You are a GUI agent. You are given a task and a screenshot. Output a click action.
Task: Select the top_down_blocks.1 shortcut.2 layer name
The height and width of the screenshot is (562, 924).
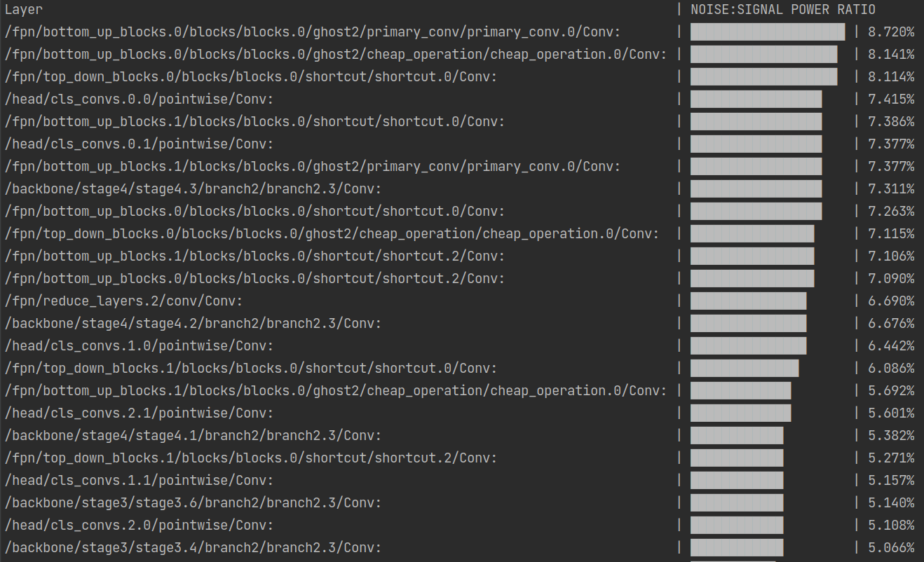tap(251, 458)
